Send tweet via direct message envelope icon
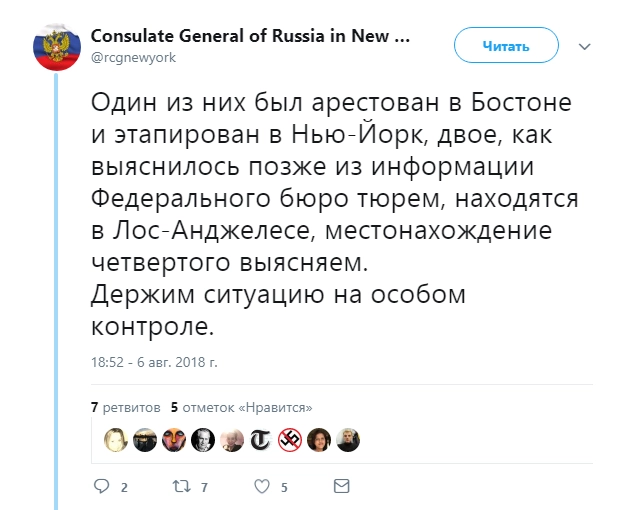This screenshot has width=626, height=510. click(x=341, y=487)
